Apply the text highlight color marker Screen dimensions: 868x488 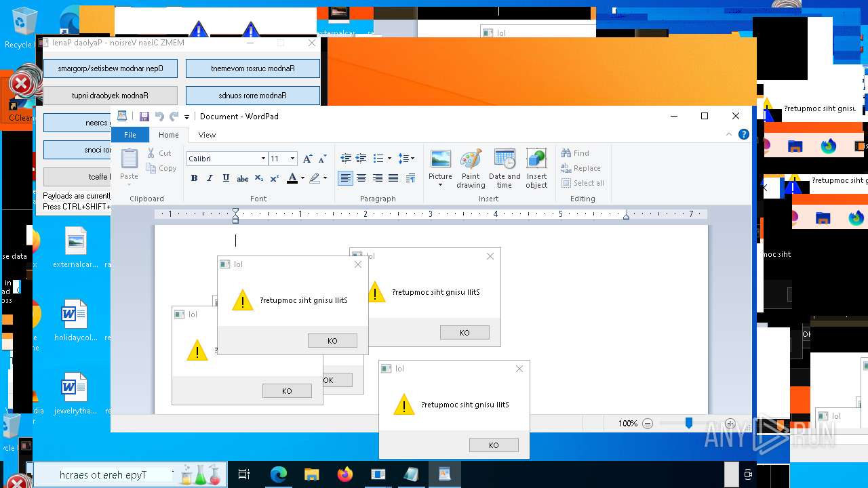(x=314, y=178)
